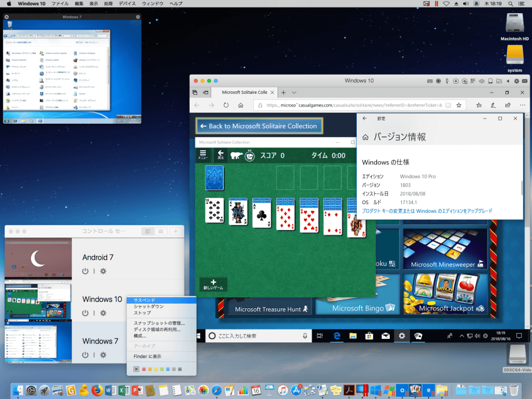Open File Explorer on Windows 10 taskbar
532x399 pixels.
point(353,336)
